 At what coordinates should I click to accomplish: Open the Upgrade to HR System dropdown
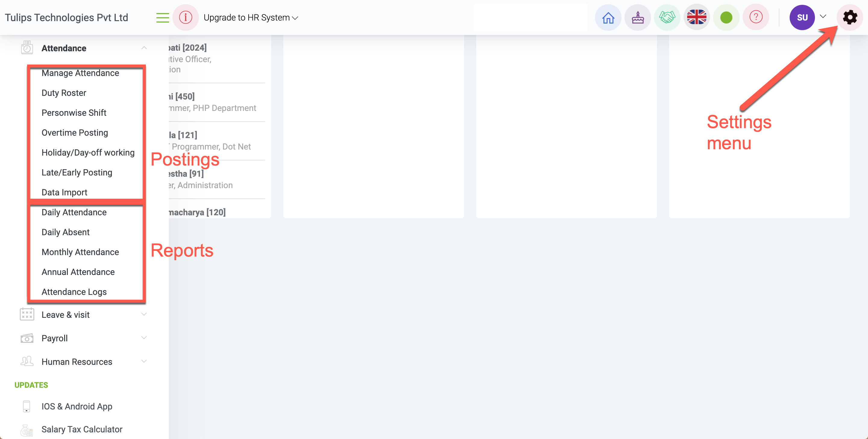pos(251,17)
